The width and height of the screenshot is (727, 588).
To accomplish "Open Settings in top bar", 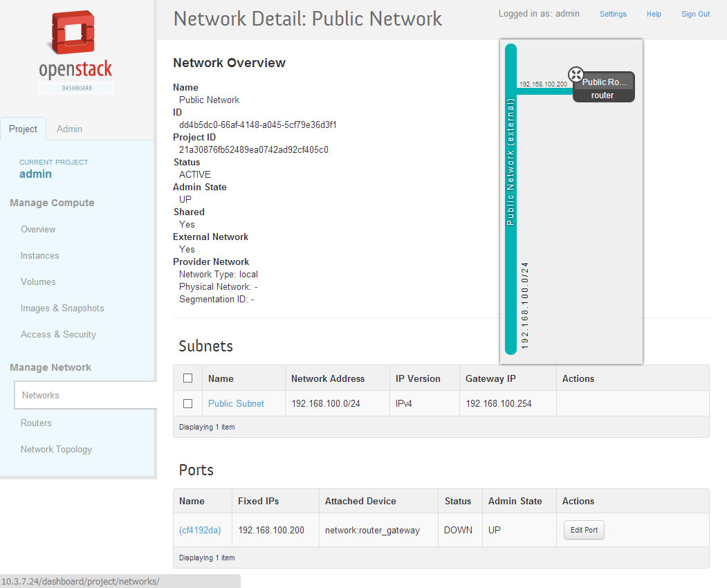I will [x=613, y=14].
